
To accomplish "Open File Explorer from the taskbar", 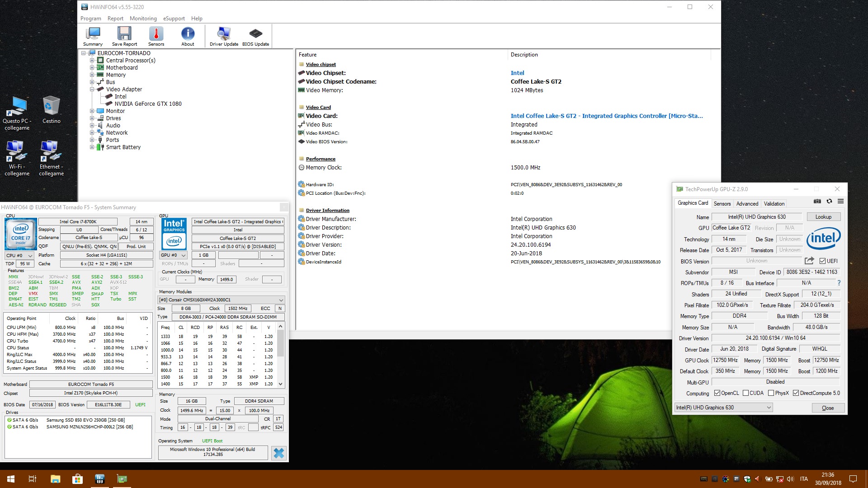I will pyautogui.click(x=55, y=479).
